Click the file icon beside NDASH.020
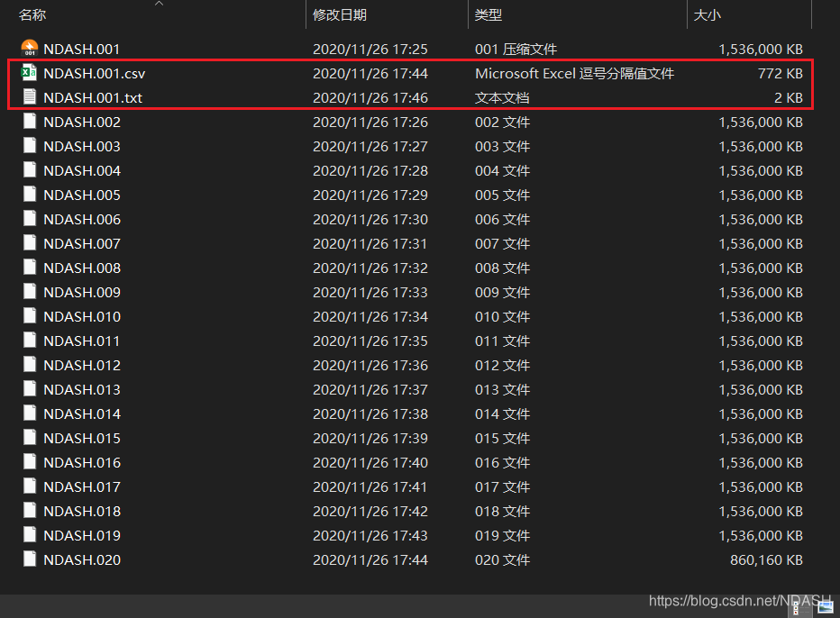 point(30,559)
